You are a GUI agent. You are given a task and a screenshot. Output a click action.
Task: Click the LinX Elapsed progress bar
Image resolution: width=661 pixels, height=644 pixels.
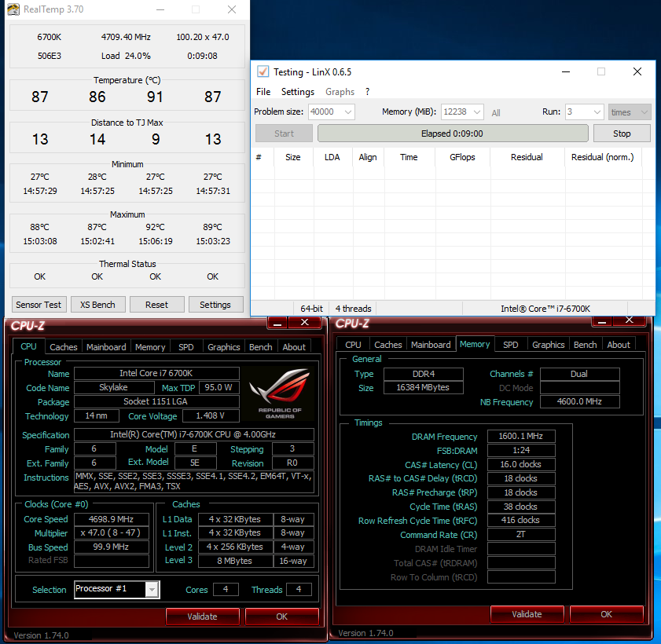pos(453,134)
